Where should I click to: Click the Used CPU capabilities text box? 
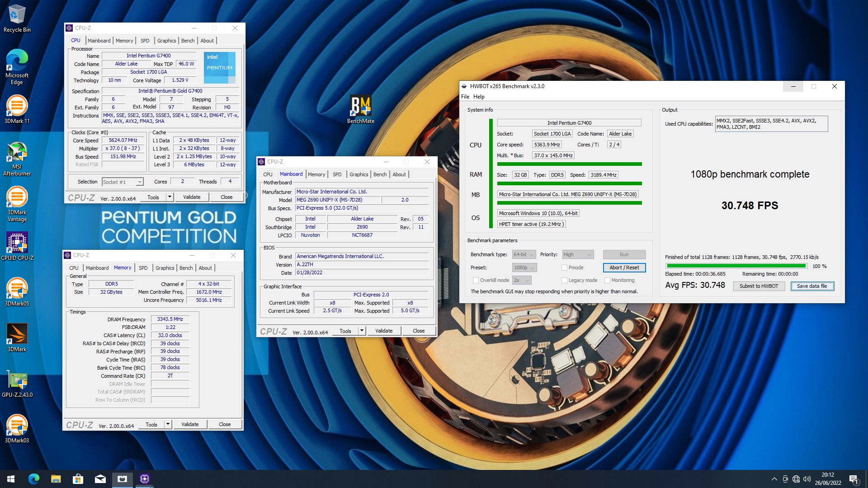pos(771,124)
